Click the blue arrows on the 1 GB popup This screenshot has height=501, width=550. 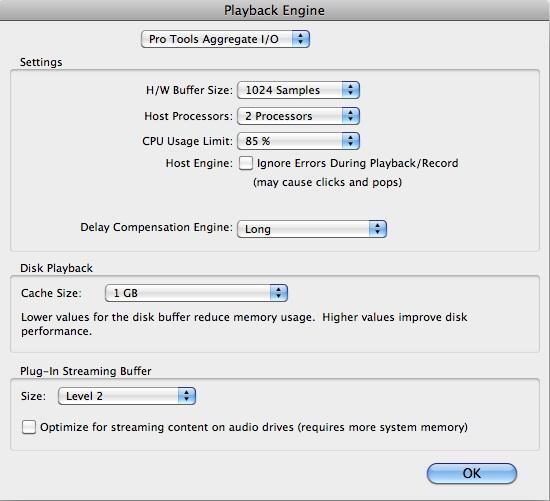click(x=279, y=293)
